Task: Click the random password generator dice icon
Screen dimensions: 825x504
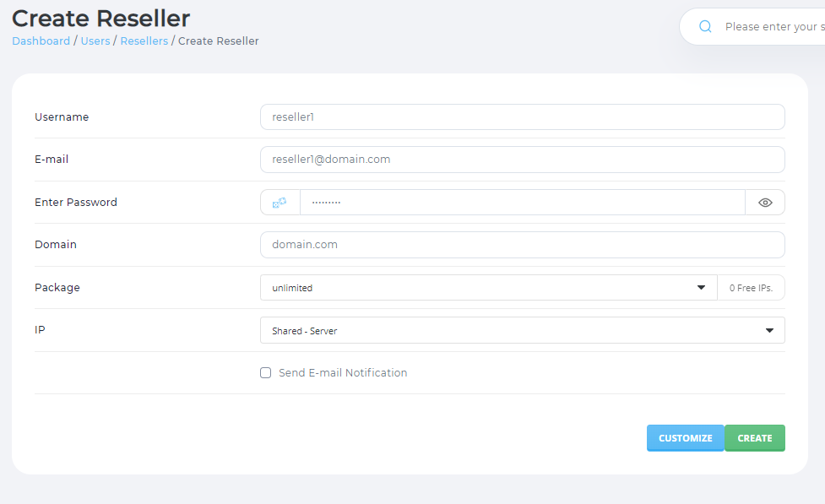Action: click(280, 203)
